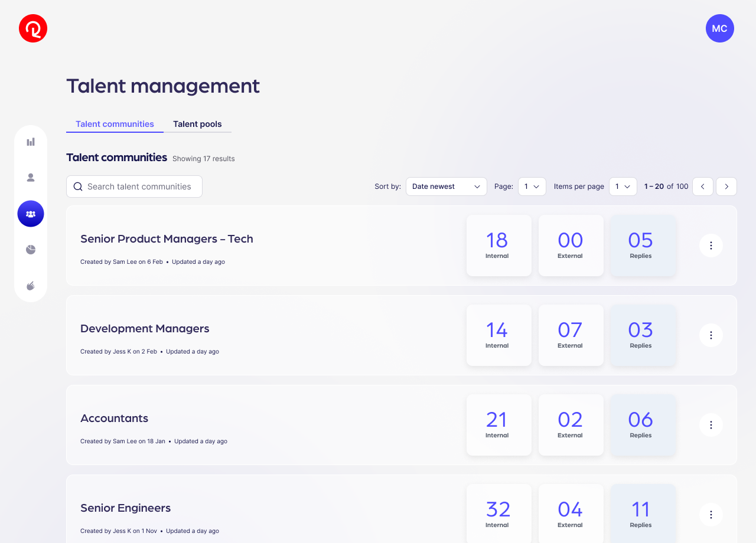Screen dimensions: 756x543
Task: Select the Talent communities tab
Action: 115,124
